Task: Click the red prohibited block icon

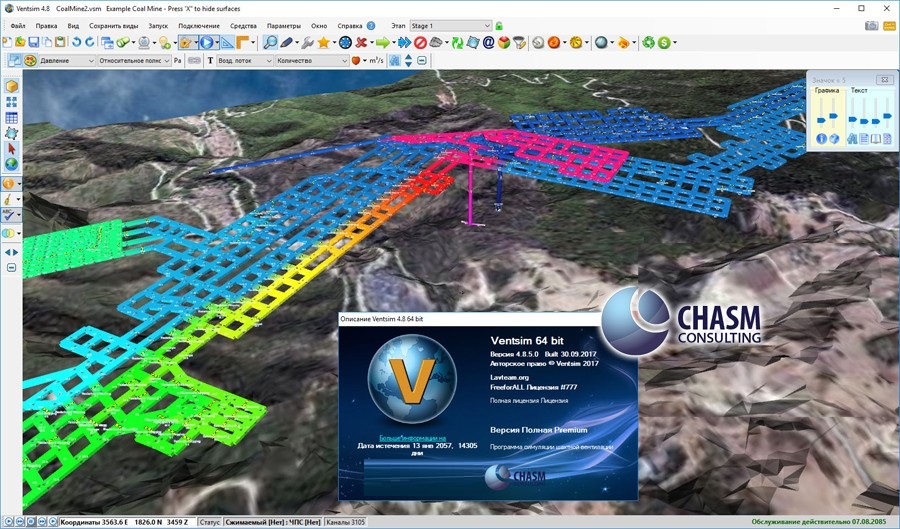Action: tap(420, 42)
